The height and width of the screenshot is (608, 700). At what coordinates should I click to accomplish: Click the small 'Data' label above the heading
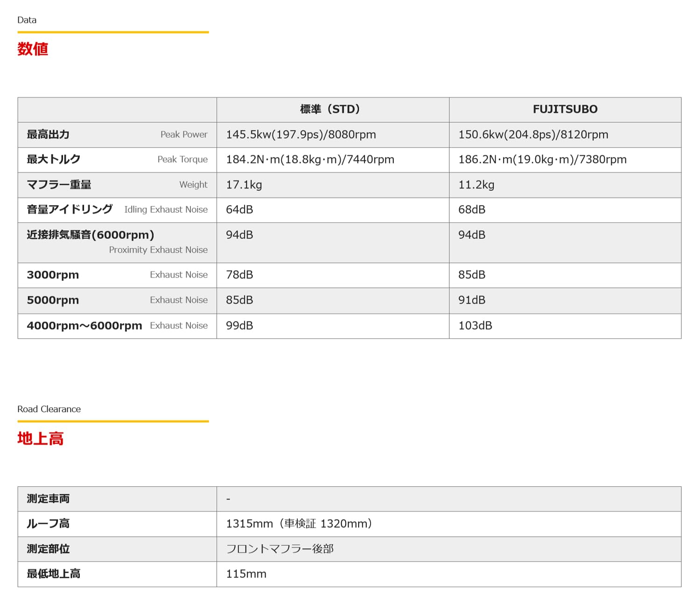pyautogui.click(x=27, y=20)
